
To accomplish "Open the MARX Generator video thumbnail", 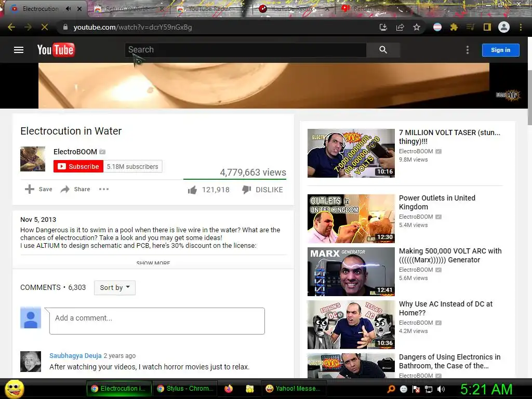I will pyautogui.click(x=351, y=271).
